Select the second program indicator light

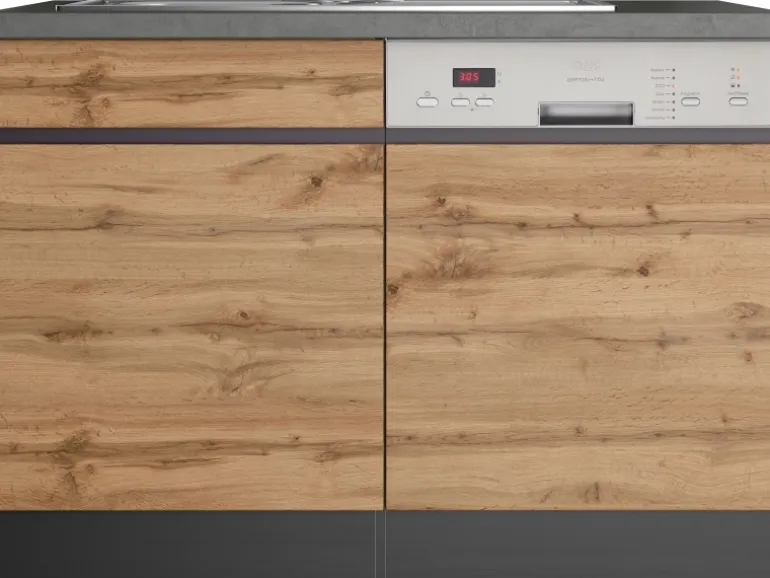tap(673, 78)
